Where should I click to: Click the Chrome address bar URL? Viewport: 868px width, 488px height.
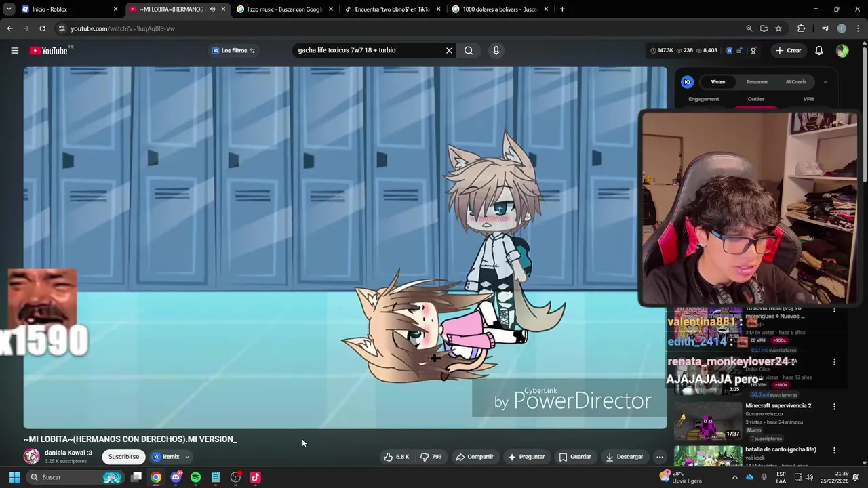click(123, 28)
